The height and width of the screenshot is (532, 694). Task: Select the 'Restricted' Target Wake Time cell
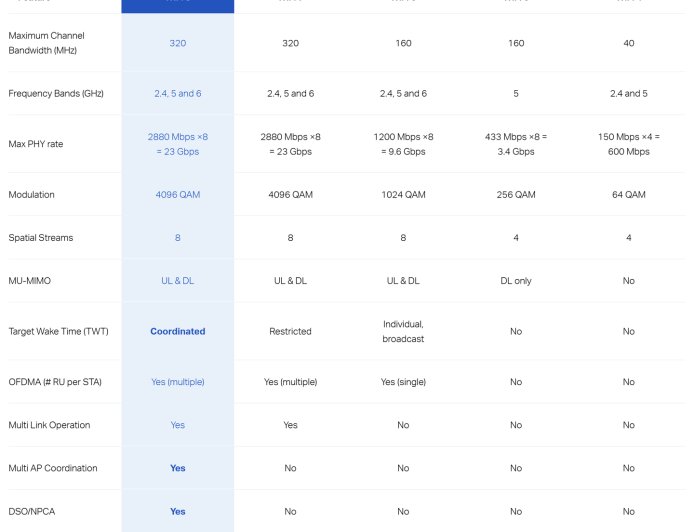tap(290, 331)
